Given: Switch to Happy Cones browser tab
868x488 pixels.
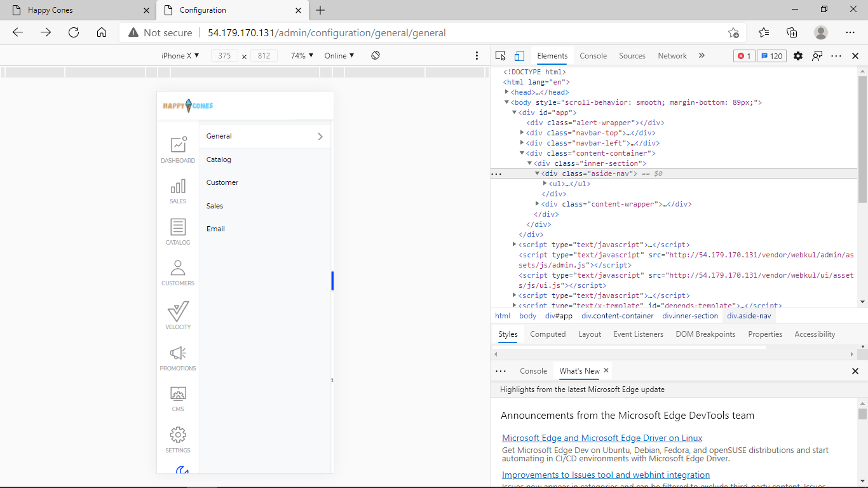Looking at the screenshot, I should 78,10.
